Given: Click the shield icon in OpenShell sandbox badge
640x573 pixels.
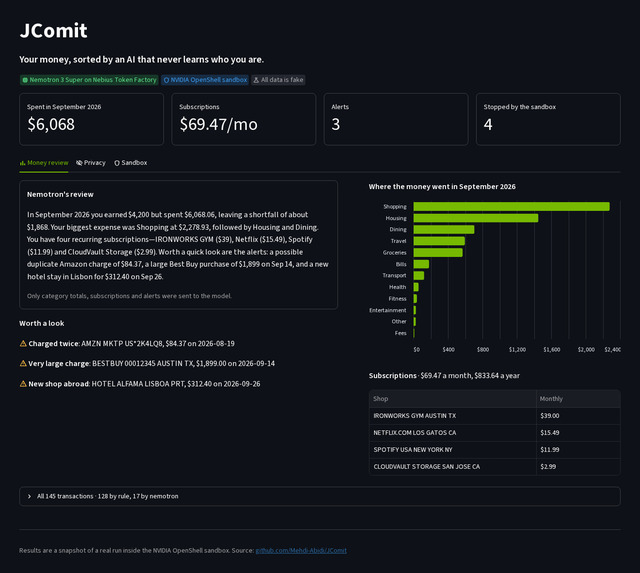Looking at the screenshot, I should (x=166, y=80).
